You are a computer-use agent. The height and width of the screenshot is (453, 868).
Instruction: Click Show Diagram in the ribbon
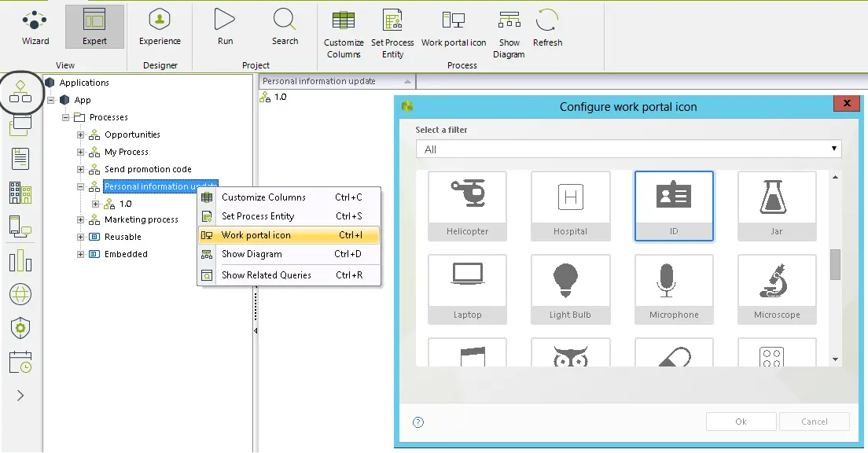point(509,33)
